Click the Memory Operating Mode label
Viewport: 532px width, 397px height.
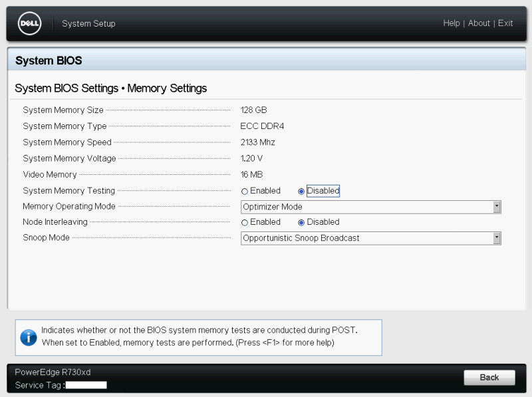click(69, 206)
